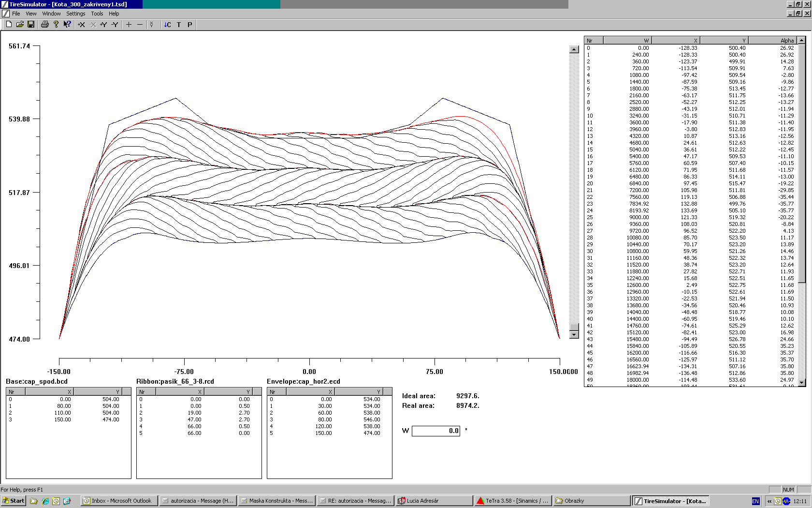This screenshot has width=812, height=508.
Task: Expand hidden tray icons chevron
Action: point(769,501)
